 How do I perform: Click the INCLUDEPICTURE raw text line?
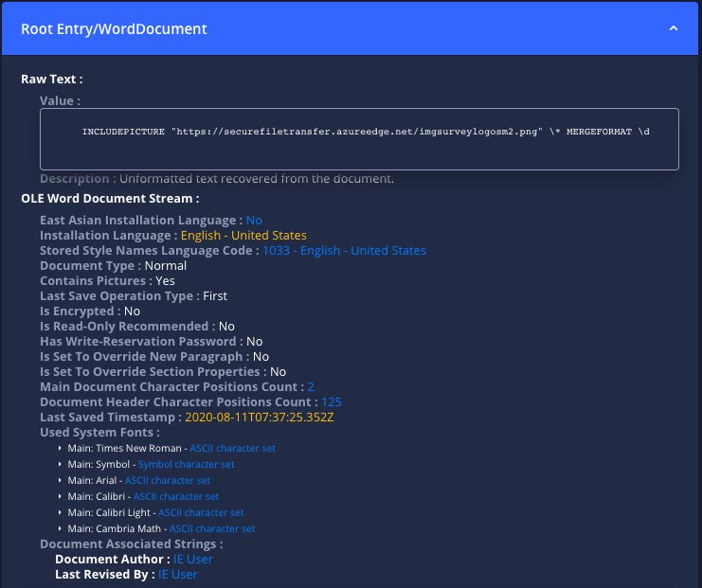(366, 132)
